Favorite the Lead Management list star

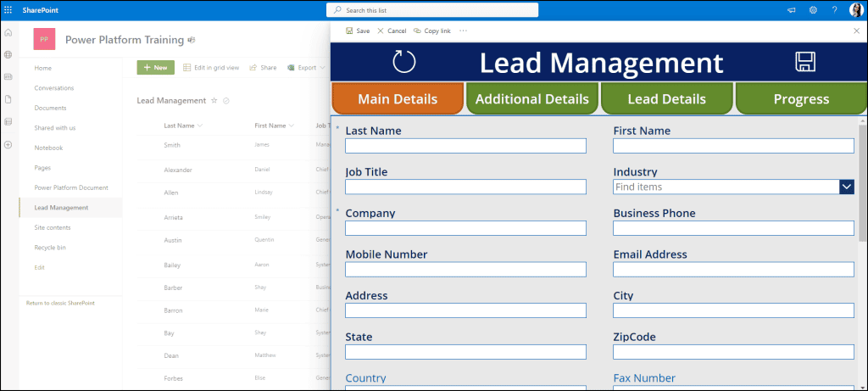(214, 101)
